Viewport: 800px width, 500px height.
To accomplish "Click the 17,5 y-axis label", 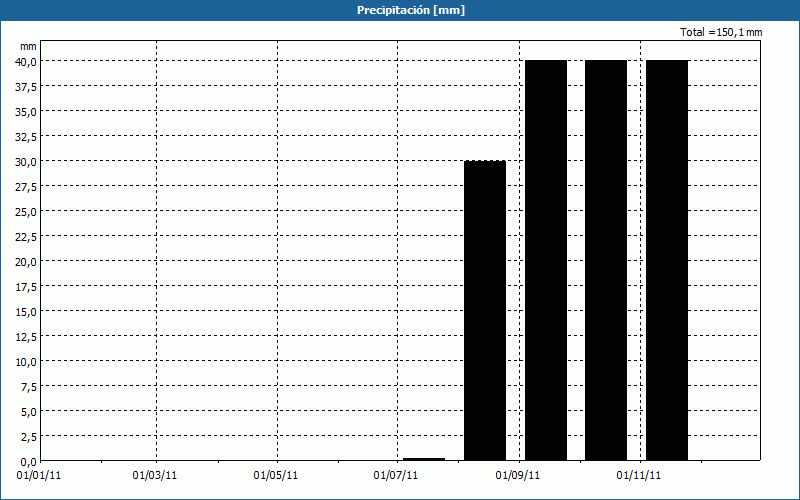I will coord(26,287).
